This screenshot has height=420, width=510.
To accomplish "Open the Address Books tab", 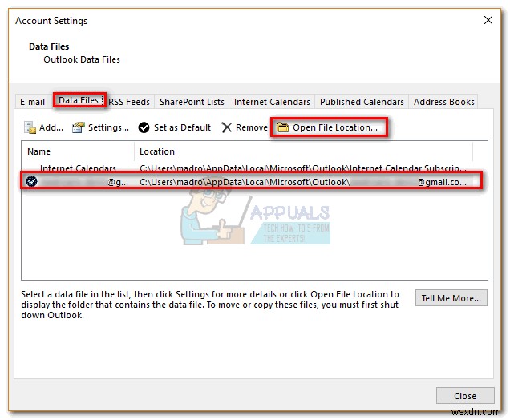I will [x=444, y=102].
